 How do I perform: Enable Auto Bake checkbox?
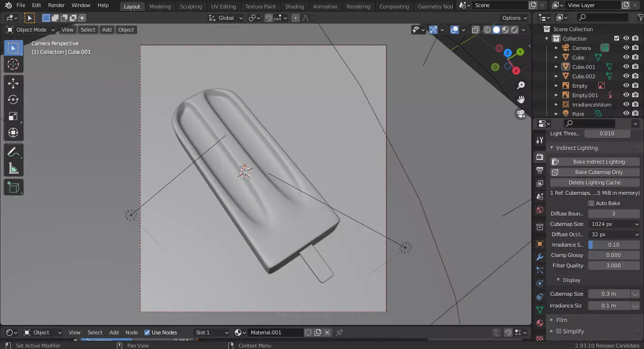point(591,203)
